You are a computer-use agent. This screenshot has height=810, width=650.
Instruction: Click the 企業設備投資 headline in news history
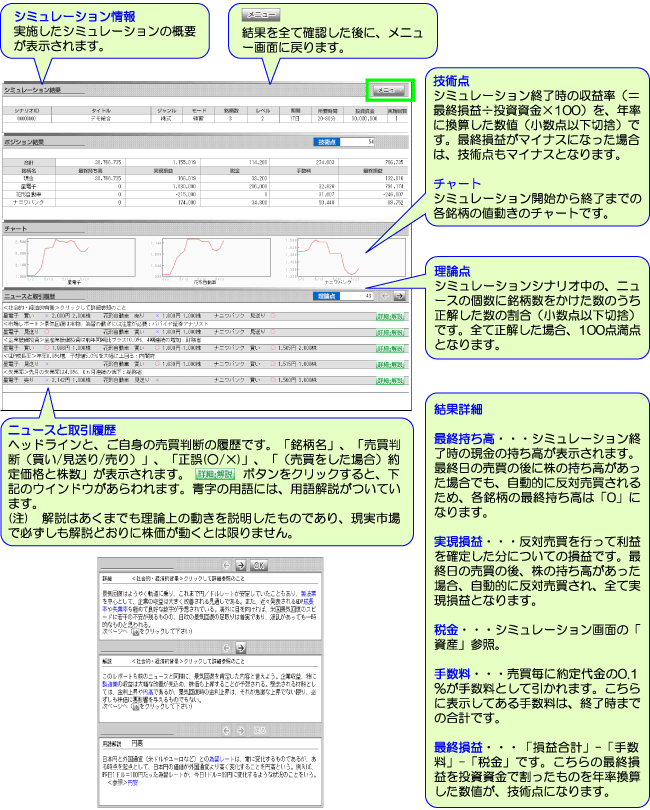point(102,340)
